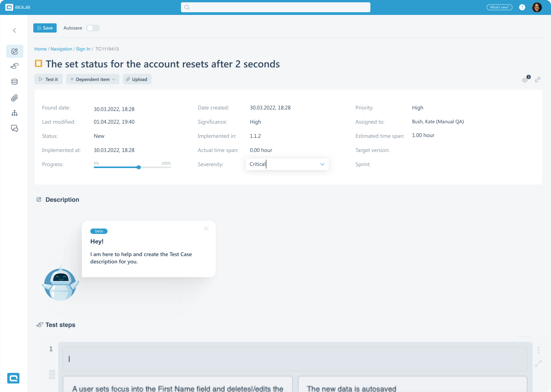
Task: Select the test steps icon in the sidebar
Action: point(15,66)
